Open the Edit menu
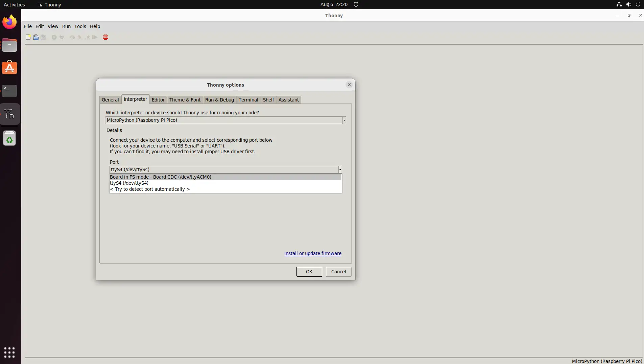This screenshot has width=644, height=364. click(40, 26)
